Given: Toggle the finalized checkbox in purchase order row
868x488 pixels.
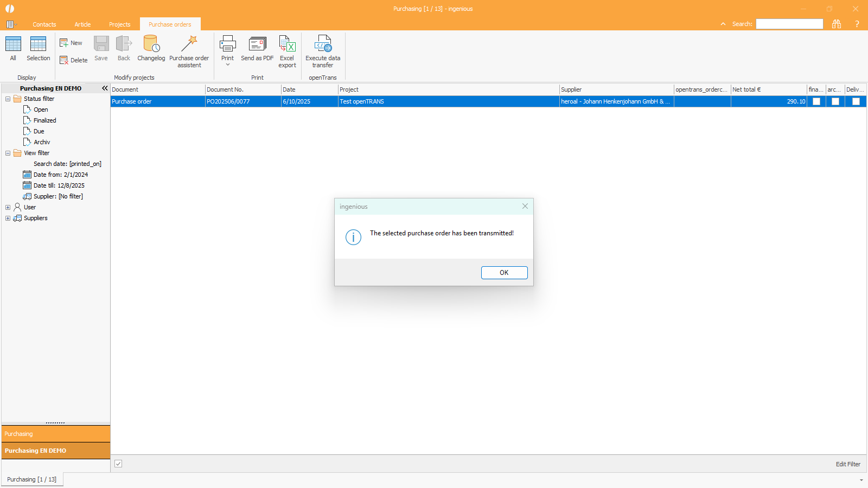Looking at the screenshot, I should (x=816, y=101).
